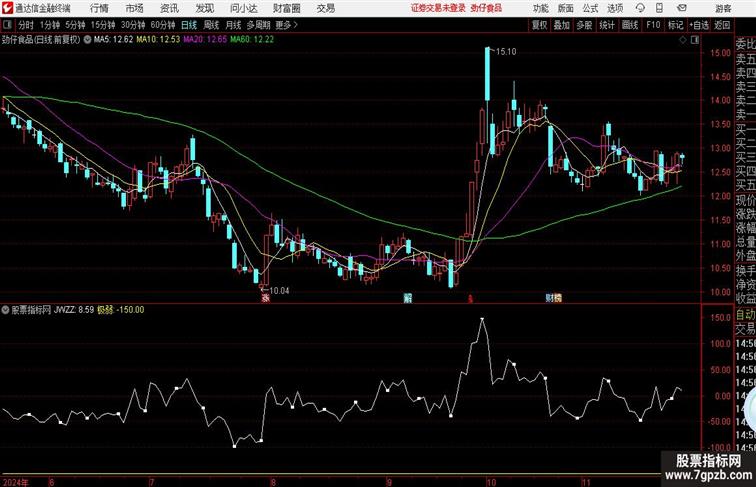Click the customer service headset icon

pos(640,8)
